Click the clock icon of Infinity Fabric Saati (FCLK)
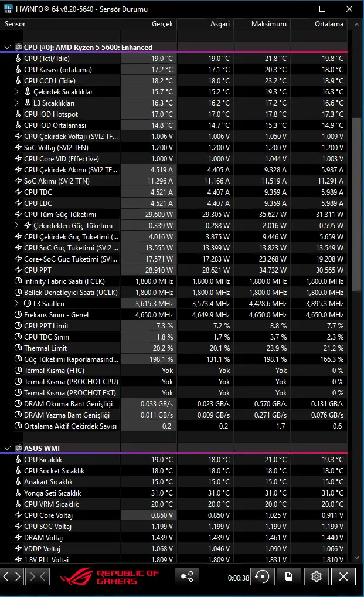Image resolution: width=364 pixels, height=597 pixels. pyautogui.click(x=18, y=281)
